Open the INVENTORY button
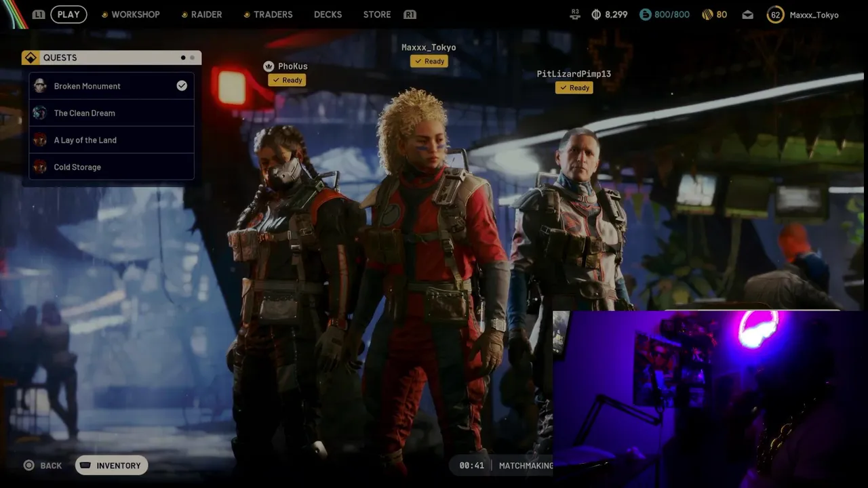Viewport: 868px width, 488px height. click(112, 465)
